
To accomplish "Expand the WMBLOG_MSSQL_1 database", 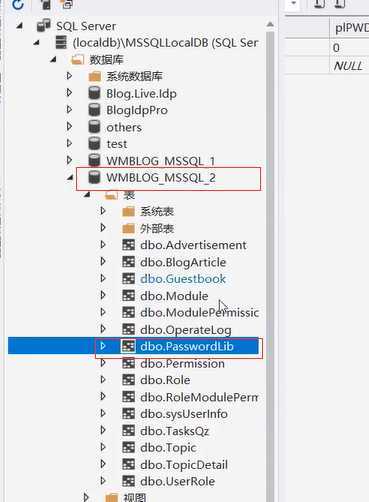I will (69, 160).
